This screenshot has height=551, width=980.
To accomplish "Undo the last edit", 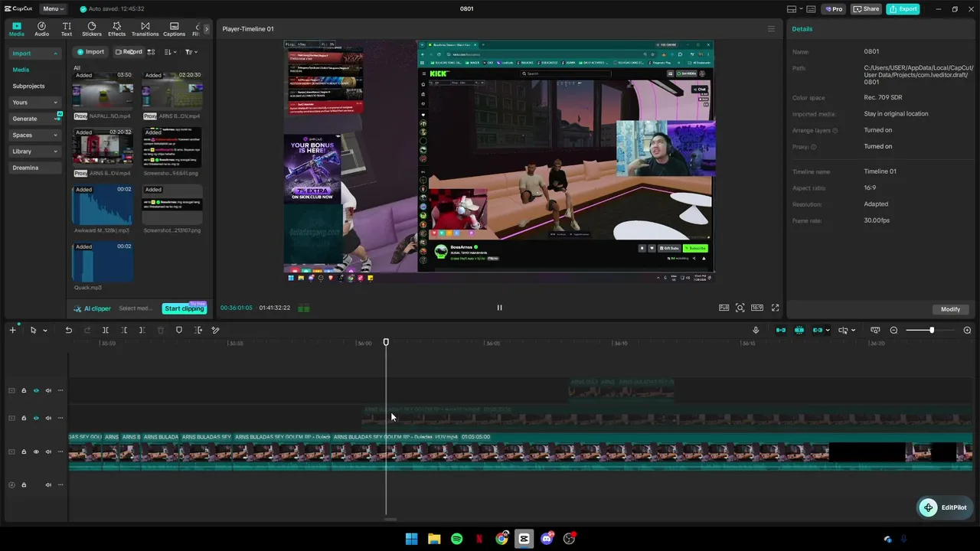I will click(68, 330).
